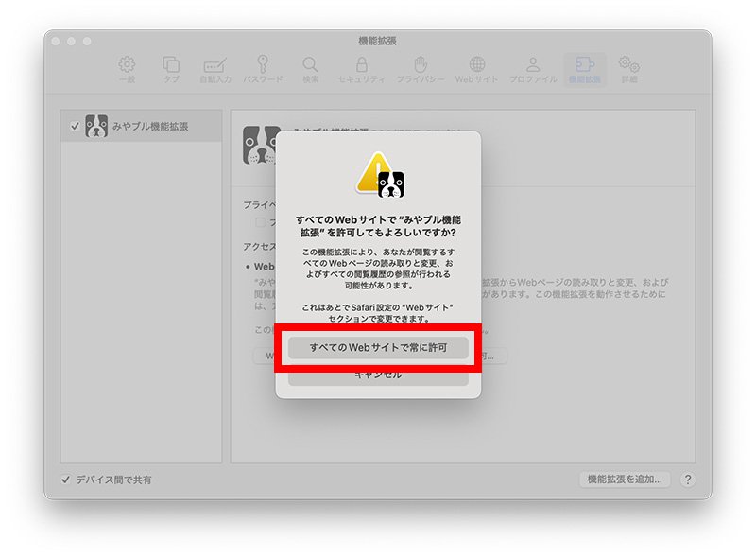The height and width of the screenshot is (558, 756).
Task: Click the 機能拡張を追加... button
Action: (x=625, y=480)
